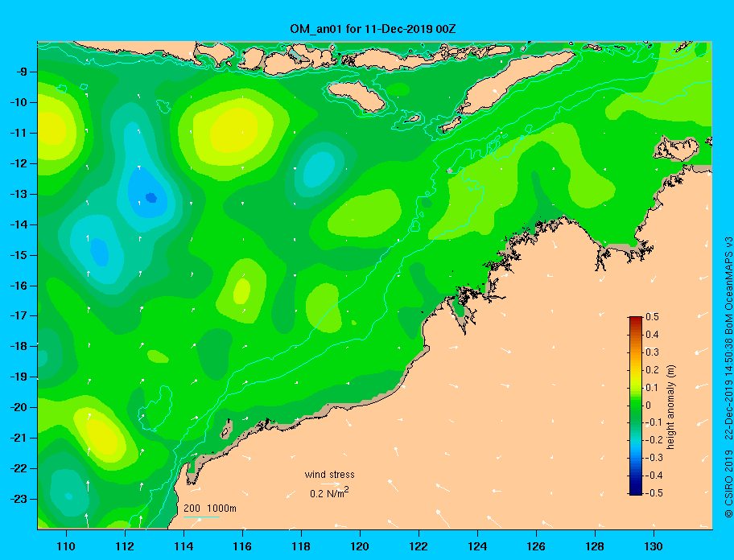734x560 pixels.
Task: Pick the colorbar tick label -0.5
Action: click(x=654, y=493)
